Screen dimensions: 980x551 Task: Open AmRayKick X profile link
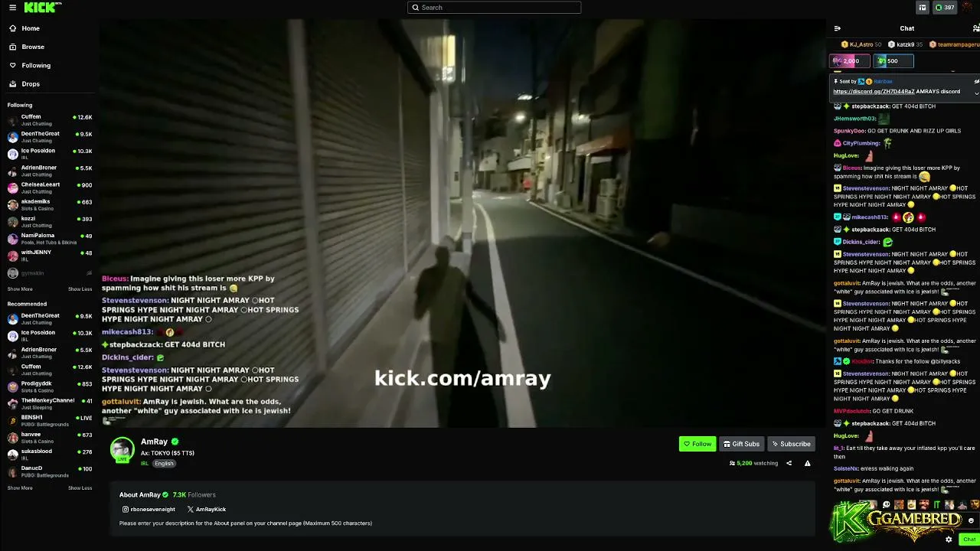click(207, 510)
